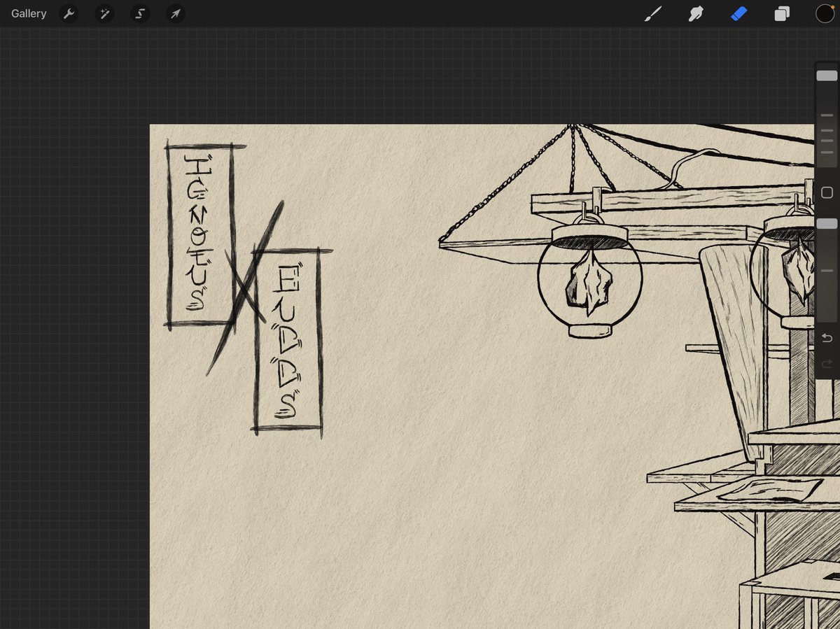Activate the Selection tool
This screenshot has width=840, height=629.
click(139, 13)
